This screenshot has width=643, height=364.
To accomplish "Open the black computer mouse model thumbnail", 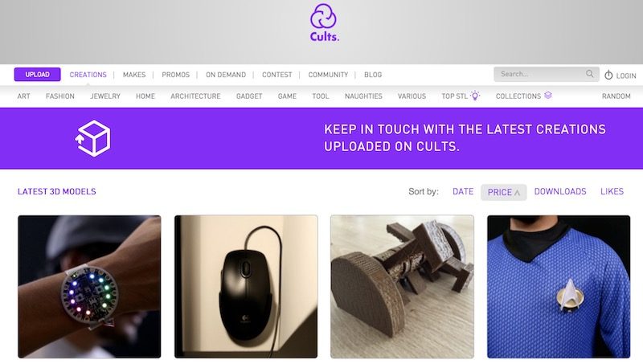I will pos(246,287).
